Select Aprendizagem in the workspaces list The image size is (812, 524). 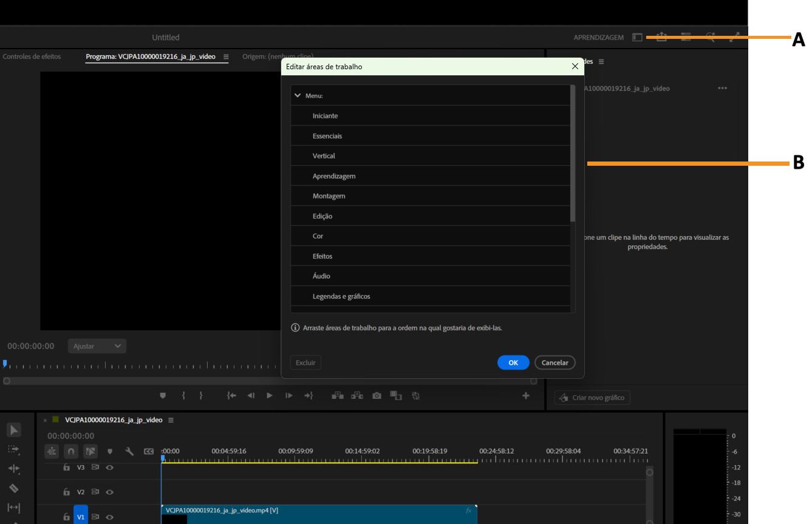[x=431, y=175]
